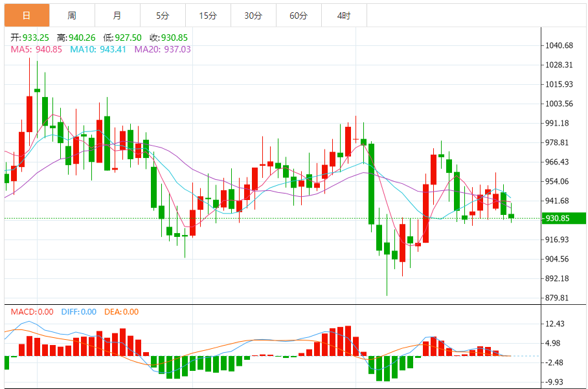Click the 978.81 price axis label

pyautogui.click(x=557, y=143)
